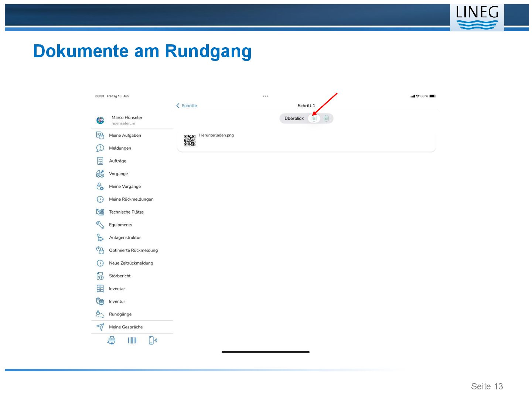Open Aufträge via its document icon

(x=100, y=161)
